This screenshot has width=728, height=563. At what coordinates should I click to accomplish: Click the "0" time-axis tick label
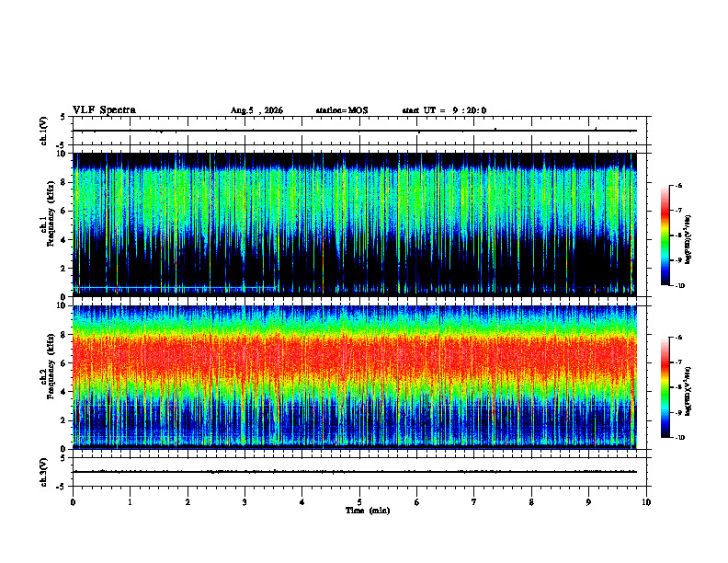[73, 502]
